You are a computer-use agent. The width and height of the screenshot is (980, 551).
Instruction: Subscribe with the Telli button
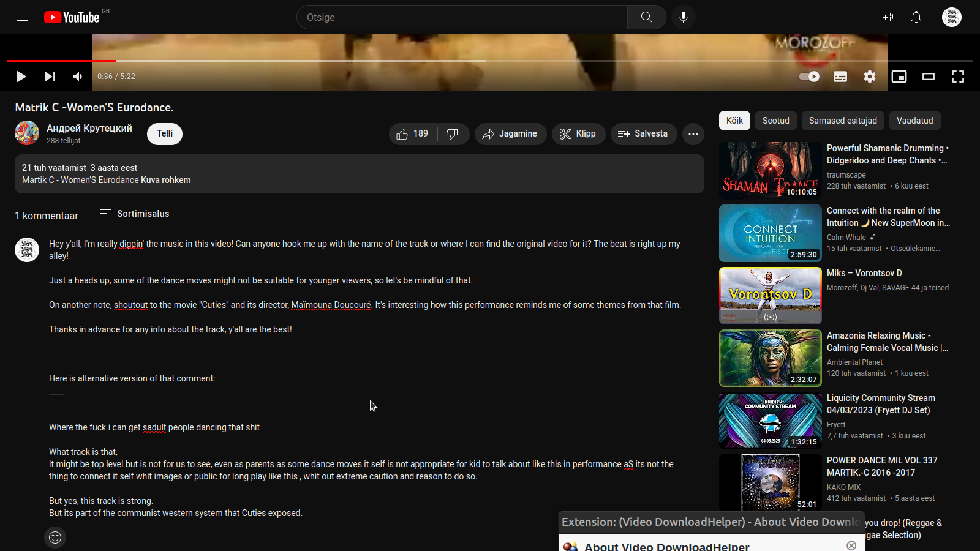pos(165,133)
